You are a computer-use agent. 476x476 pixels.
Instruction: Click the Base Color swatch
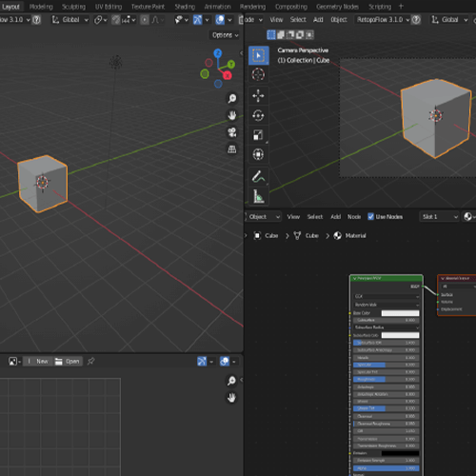pyautogui.click(x=400, y=313)
